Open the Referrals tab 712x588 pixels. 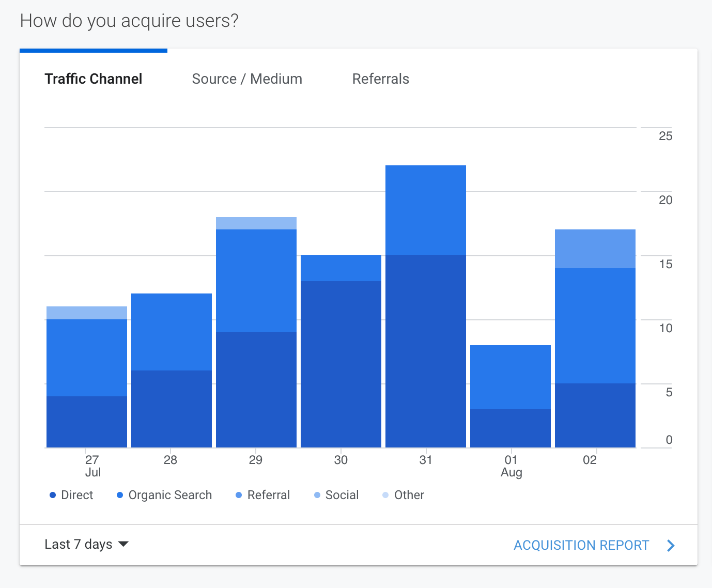click(x=381, y=79)
